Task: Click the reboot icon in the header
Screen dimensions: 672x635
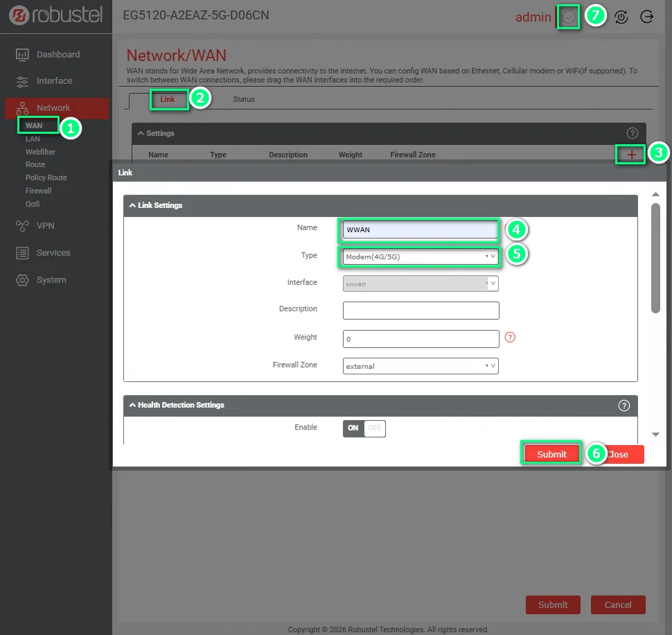Action: pyautogui.click(x=621, y=17)
